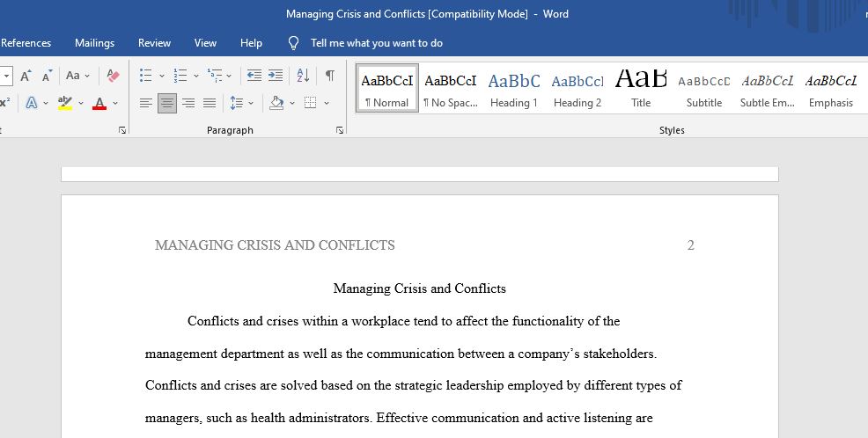868x438 pixels.
Task: Apply borders with the borders icon
Action: point(311,103)
